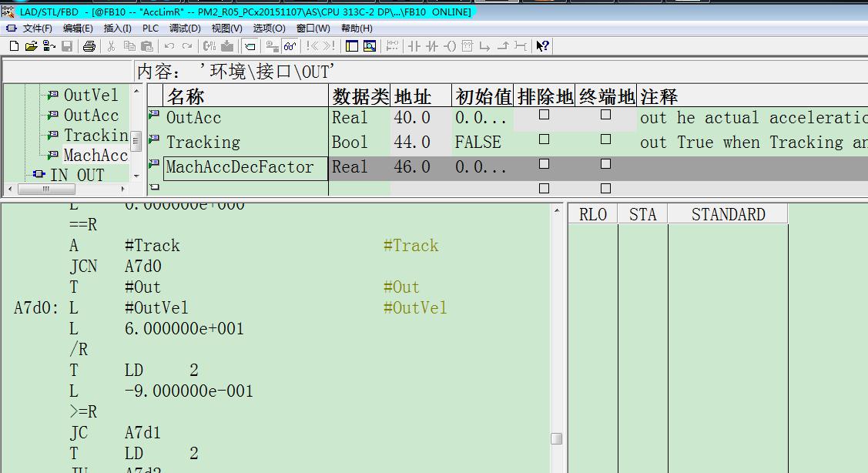
Task: Tick exclusion address checkbox for OutAcc
Action: (545, 115)
